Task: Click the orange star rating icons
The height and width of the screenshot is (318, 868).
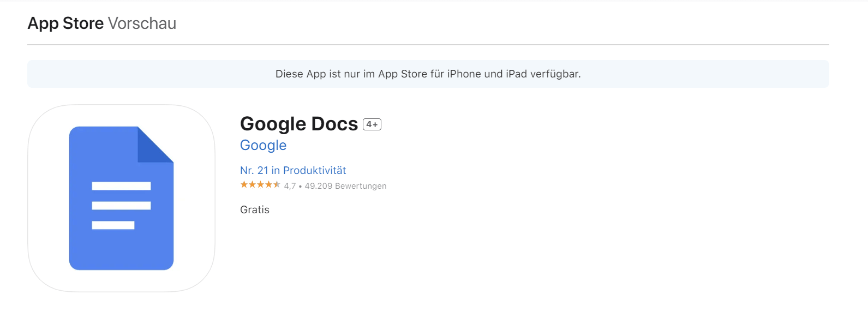Action: 260,185
